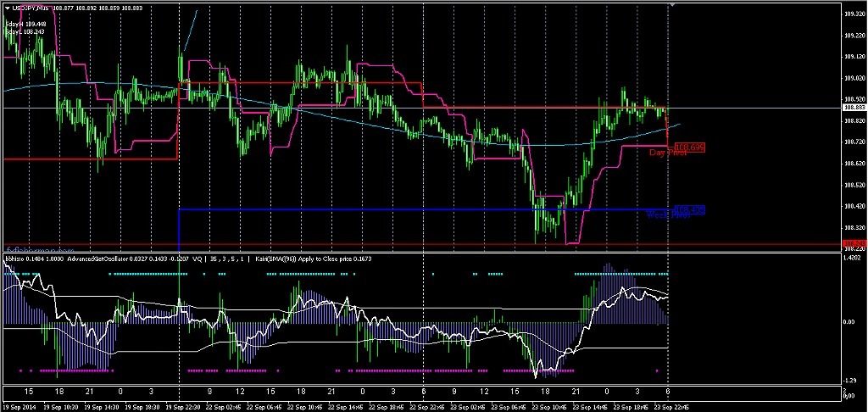Screen dimensions: 868x412
Task: Click the Week Pivot text label
Action: coord(665,215)
